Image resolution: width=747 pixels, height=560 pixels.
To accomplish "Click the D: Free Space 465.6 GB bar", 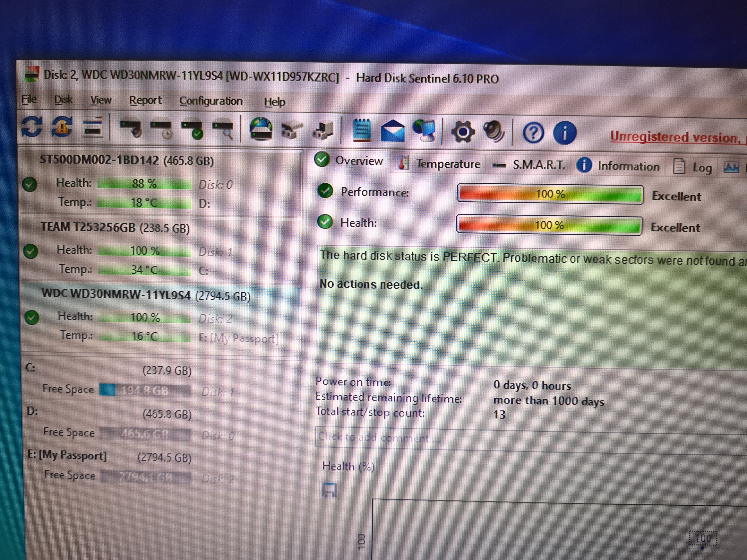I will coord(145,434).
